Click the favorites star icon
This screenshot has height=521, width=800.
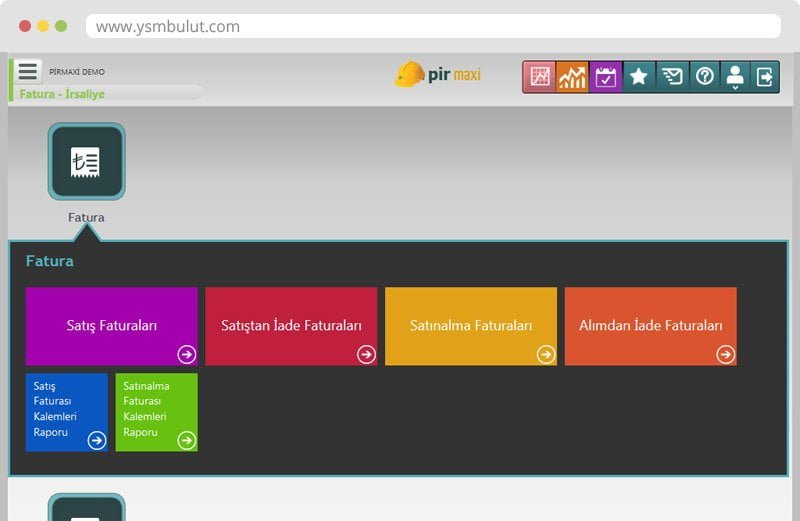click(x=638, y=77)
